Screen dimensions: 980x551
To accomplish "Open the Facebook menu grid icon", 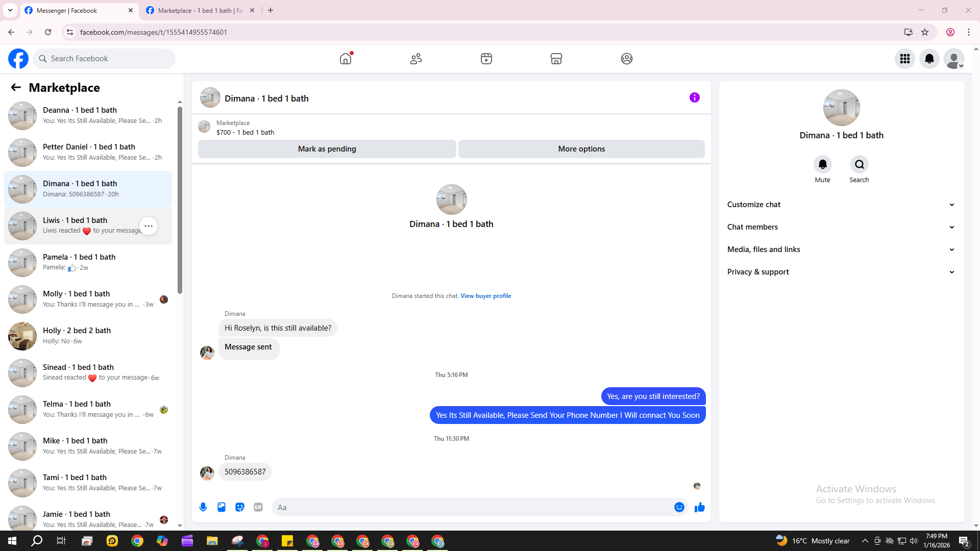I will coord(905,59).
